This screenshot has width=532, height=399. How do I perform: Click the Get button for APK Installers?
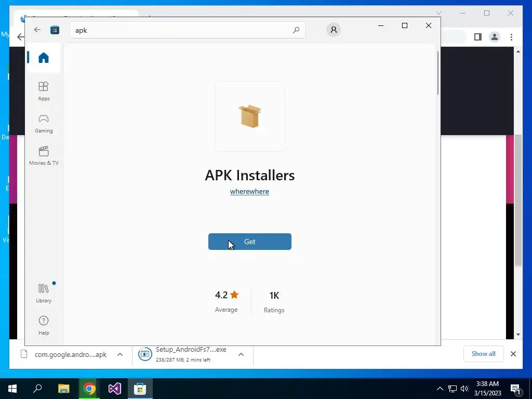pos(250,242)
